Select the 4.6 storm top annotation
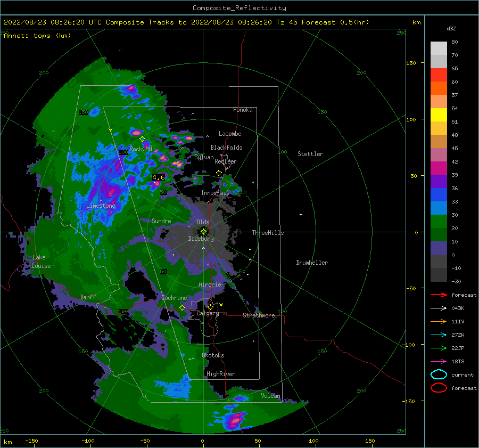Viewport: 479px width, 448px height. (x=159, y=177)
